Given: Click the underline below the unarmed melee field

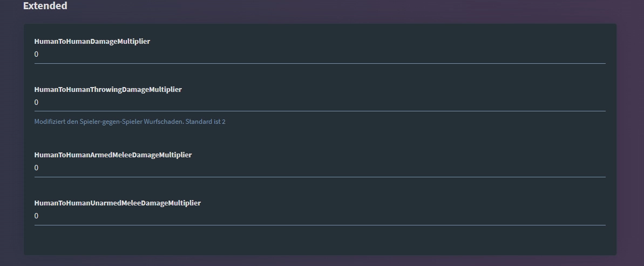Looking at the screenshot, I should [320, 225].
